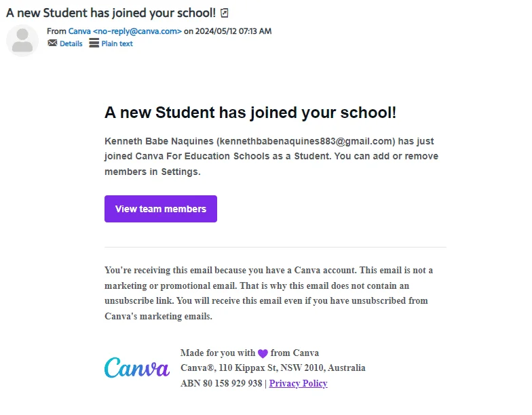Click the ABN 80 158 929 938 text
Viewport: 532px width, 415px height.
coord(221,383)
